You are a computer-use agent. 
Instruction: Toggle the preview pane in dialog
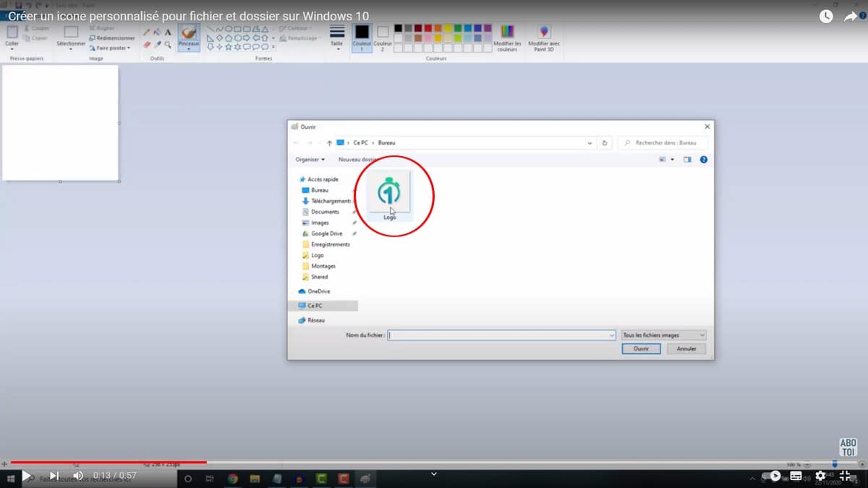[687, 159]
